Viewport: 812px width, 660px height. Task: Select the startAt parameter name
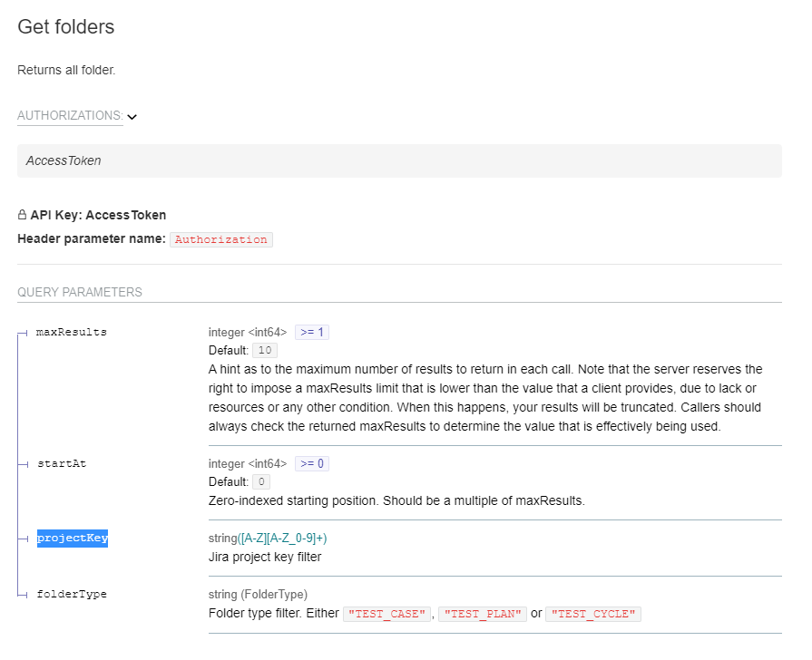point(61,464)
